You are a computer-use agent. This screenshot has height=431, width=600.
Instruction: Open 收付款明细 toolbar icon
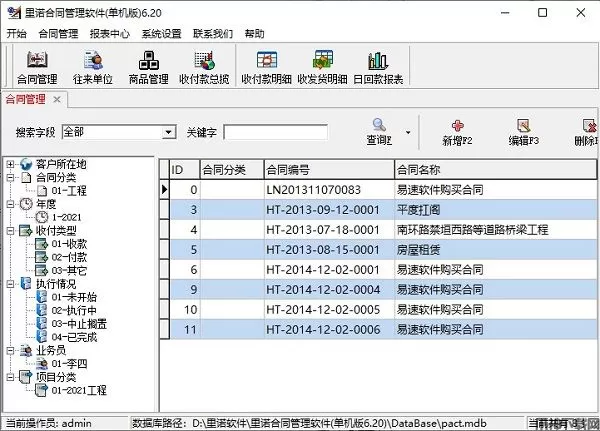(x=266, y=60)
